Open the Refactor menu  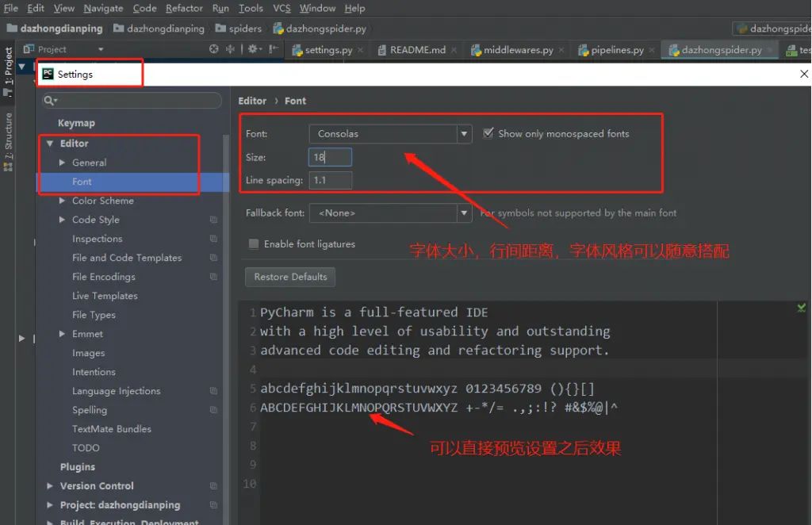(184, 8)
